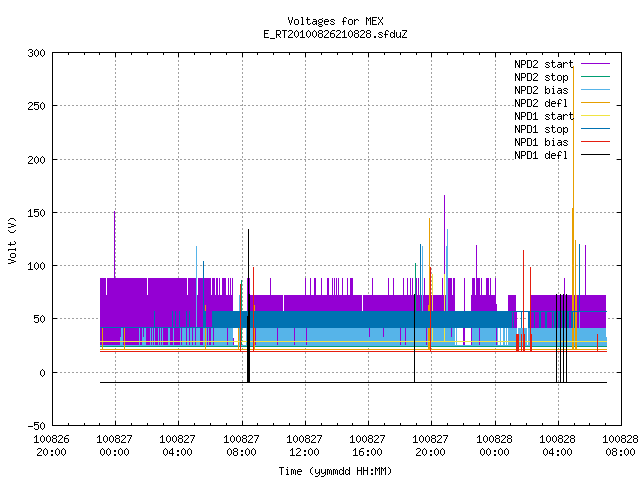Click the y-axis tick value 300
The height and width of the screenshot is (480, 640).
36,53
